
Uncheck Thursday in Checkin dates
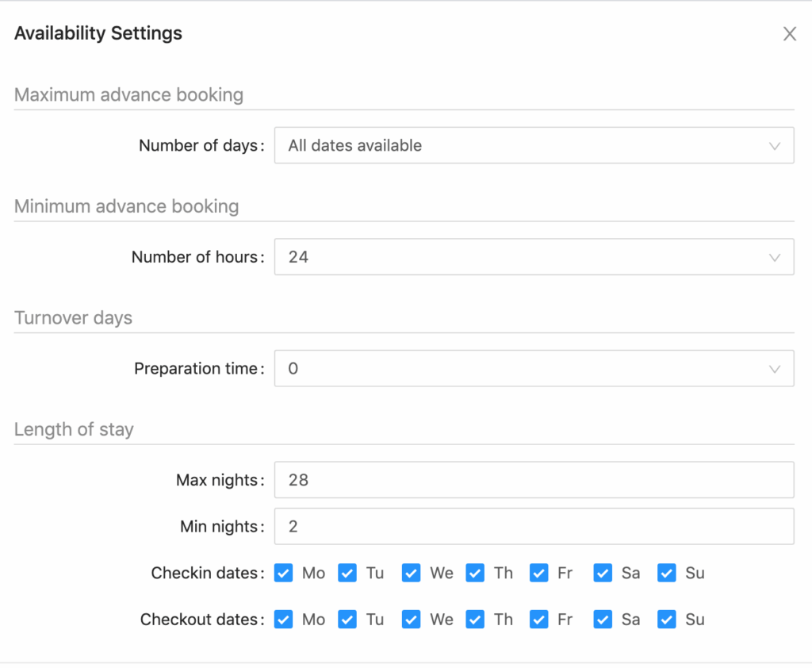(x=475, y=573)
